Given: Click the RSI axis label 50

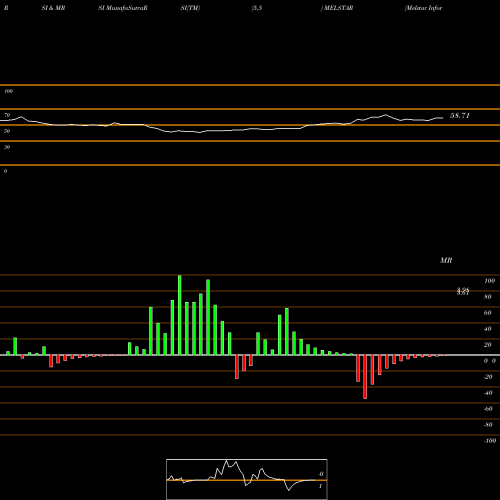Looking at the screenshot, I should pyautogui.click(x=7, y=131).
